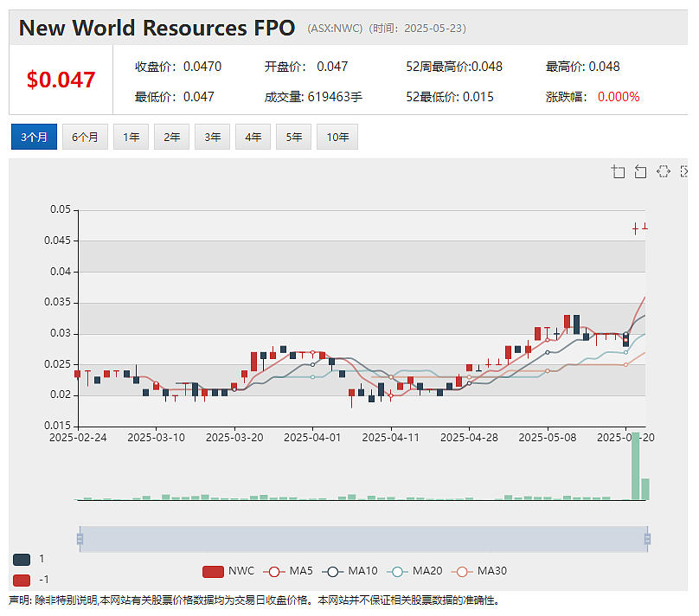This screenshot has height=616, width=699.
Task: Click the 0.05 y-axis label
Action: [61, 209]
